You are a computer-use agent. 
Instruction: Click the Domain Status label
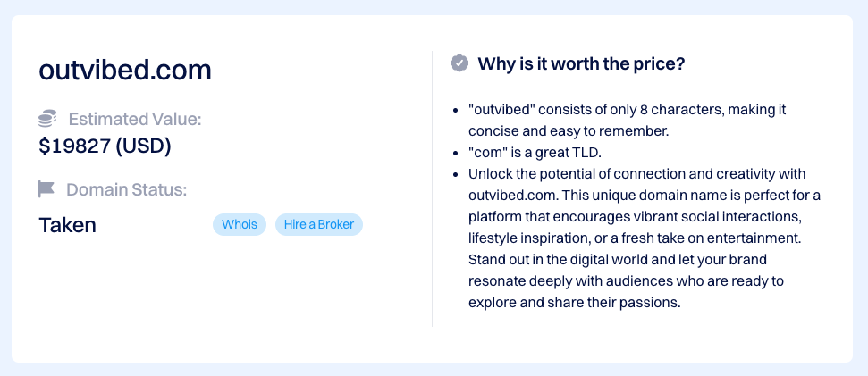tap(127, 189)
